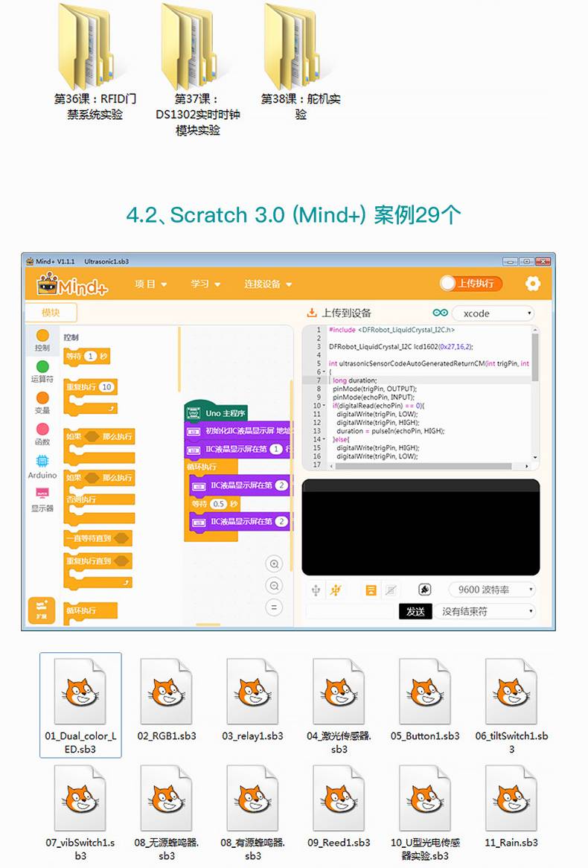Reset workspace zoom with equals icon
Image resolution: width=588 pixels, height=868 pixels.
tap(274, 607)
